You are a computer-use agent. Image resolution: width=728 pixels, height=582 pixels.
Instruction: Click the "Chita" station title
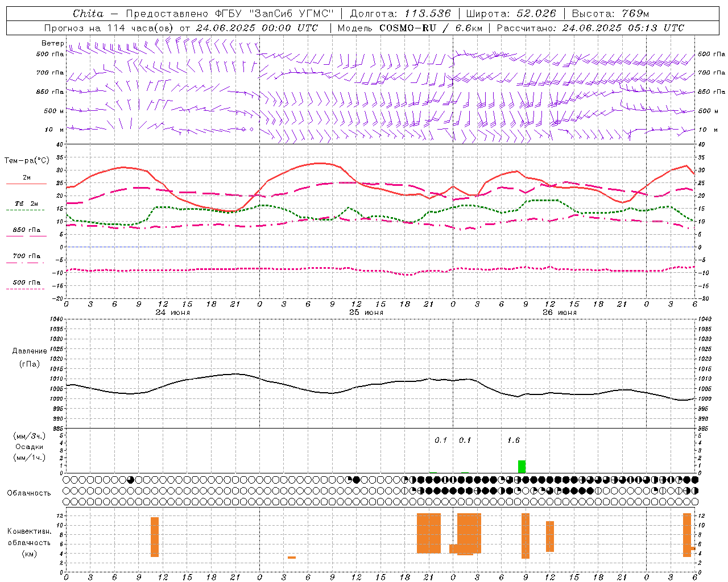click(88, 14)
